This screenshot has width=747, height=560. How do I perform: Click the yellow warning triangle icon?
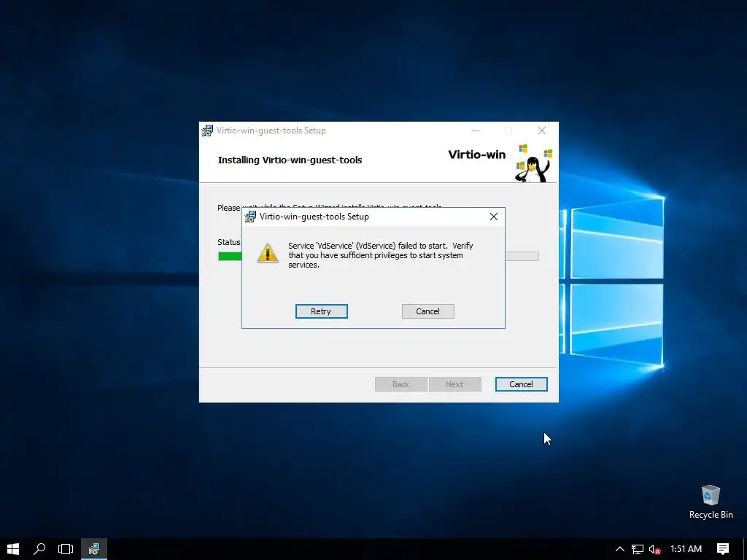268,253
